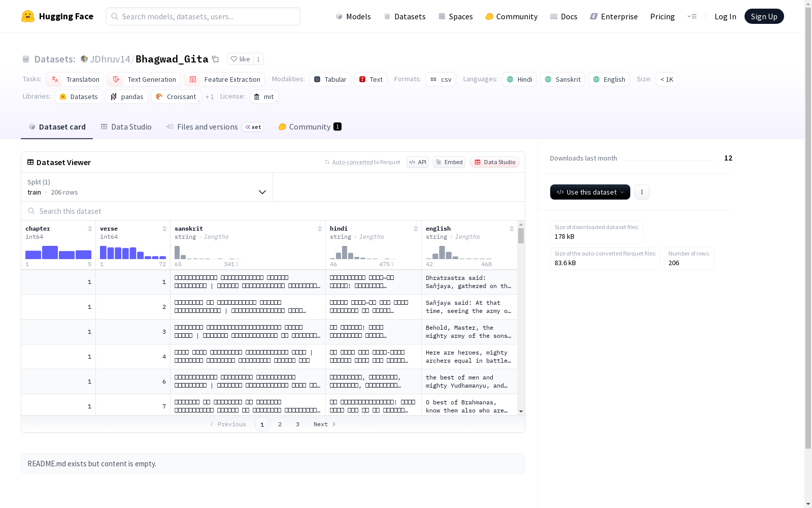This screenshot has width=812, height=508.
Task: Click the Hindi language tag
Action: (x=519, y=79)
